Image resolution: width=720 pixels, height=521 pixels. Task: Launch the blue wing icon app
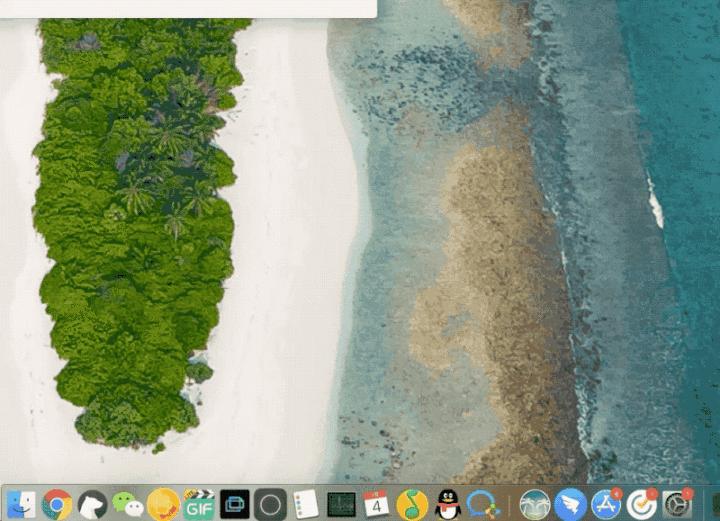570,505
